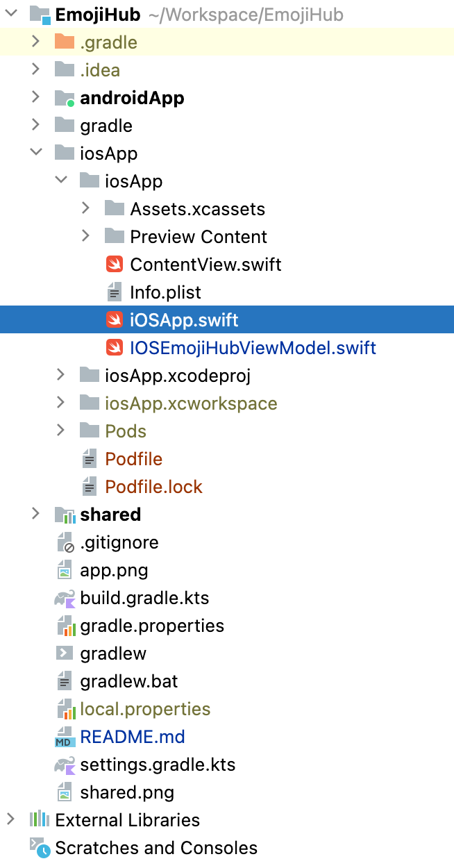Image resolution: width=454 pixels, height=868 pixels.
Task: Expand the Pods folder chevron
Action: [x=61, y=431]
